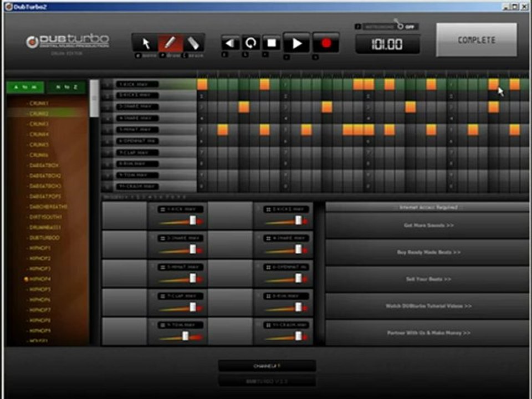The width and height of the screenshot is (532, 399).
Task: Click the CHANNEL#1 button at bottom
Action: point(267,366)
